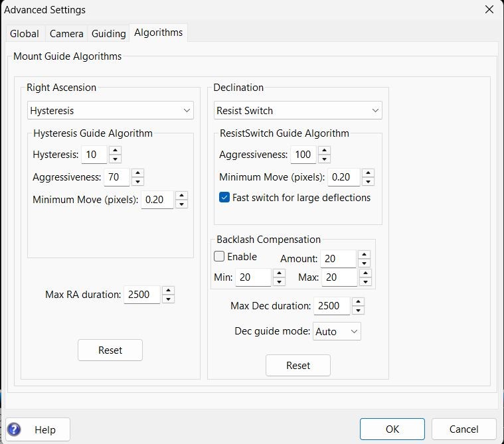Reset the Right Ascension algorithm settings
Screen dimensions: 504x444
[x=110, y=350]
